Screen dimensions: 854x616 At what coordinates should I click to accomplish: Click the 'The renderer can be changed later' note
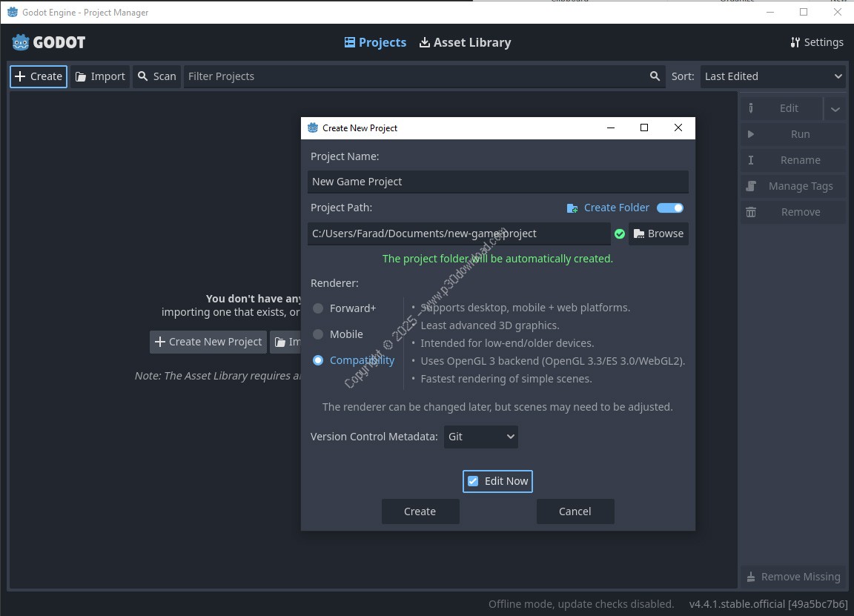click(498, 407)
